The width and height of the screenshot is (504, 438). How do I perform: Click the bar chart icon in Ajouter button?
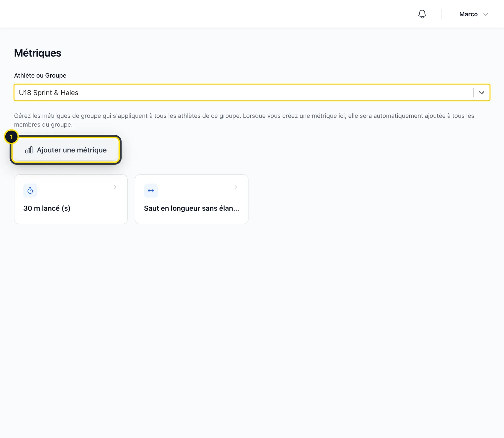29,150
